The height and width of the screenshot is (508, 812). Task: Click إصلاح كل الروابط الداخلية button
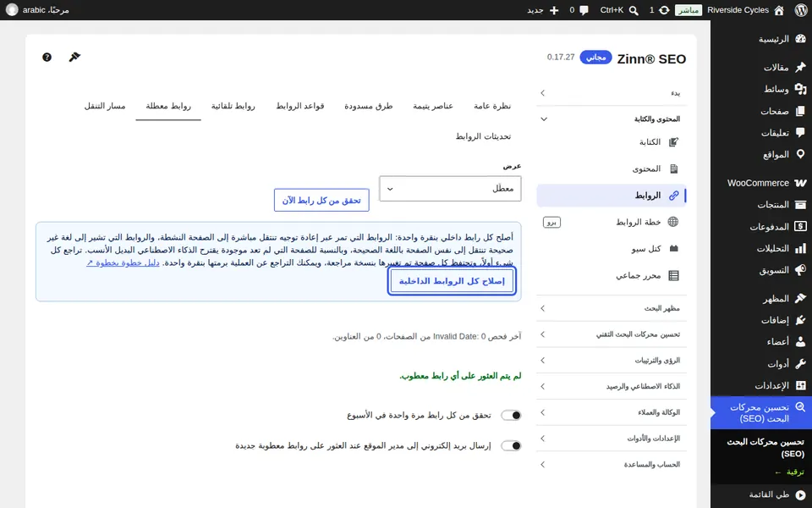coord(452,281)
